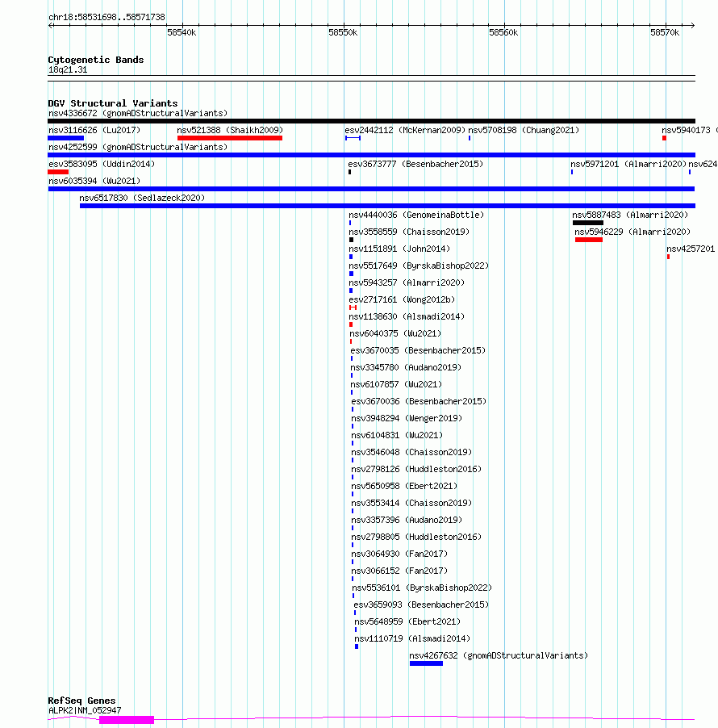Select nsv3558559 (Chaisson2019) label
The width and height of the screenshot is (718, 728).
click(409, 232)
